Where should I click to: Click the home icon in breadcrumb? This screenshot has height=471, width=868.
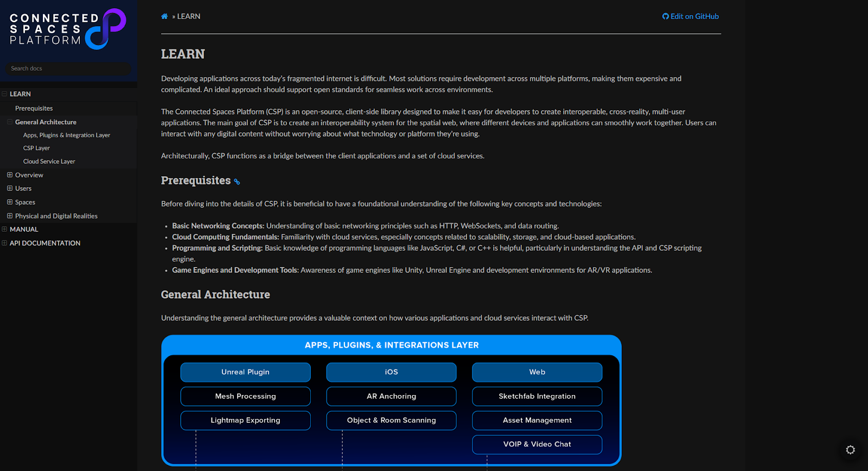tap(164, 16)
